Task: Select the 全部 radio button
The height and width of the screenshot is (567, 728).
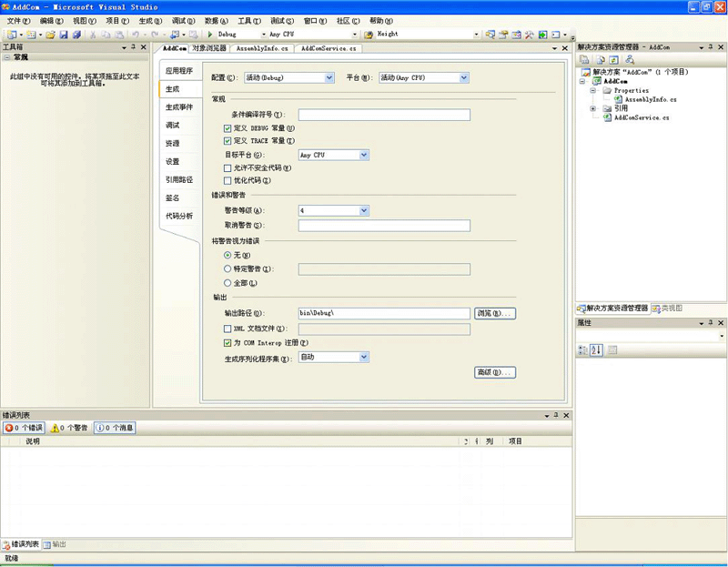Action: [x=227, y=282]
